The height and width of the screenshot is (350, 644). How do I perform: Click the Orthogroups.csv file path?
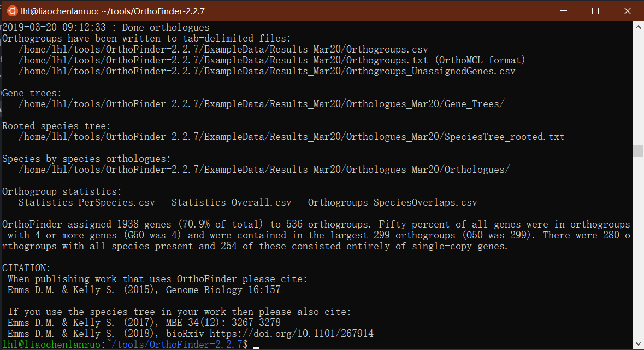(x=223, y=49)
